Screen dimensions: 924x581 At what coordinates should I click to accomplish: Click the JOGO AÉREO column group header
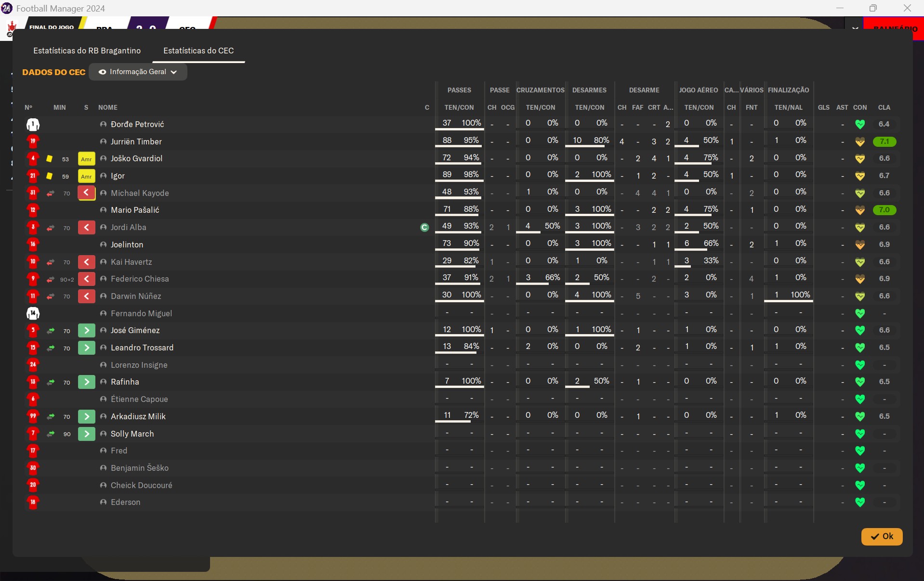point(699,90)
